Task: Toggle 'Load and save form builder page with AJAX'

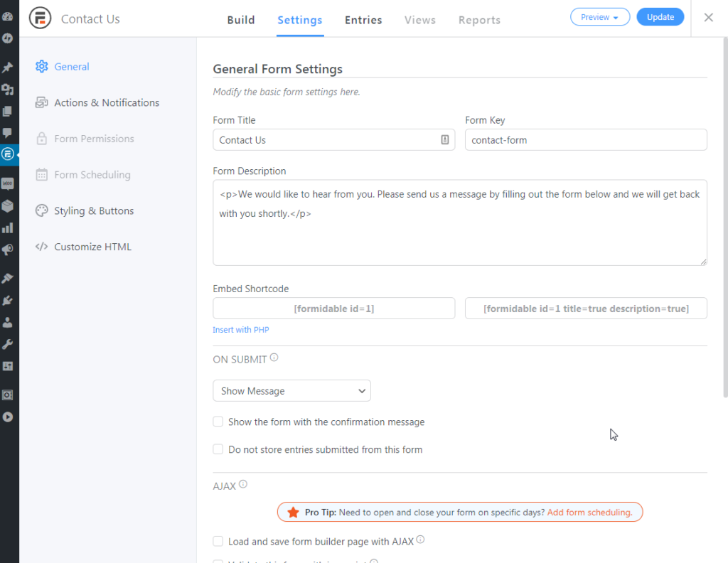Action: 218,542
